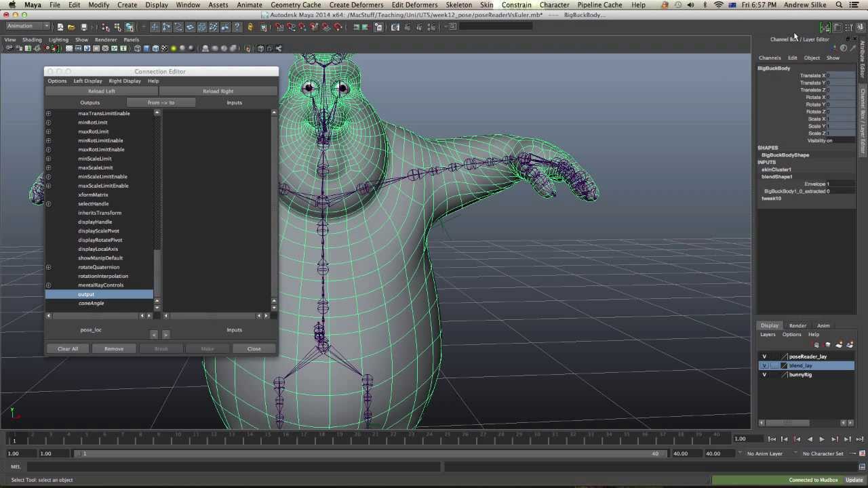Click the wireframe cube icon in viewport toolbar
The image size is (868, 488).
pos(138,48)
